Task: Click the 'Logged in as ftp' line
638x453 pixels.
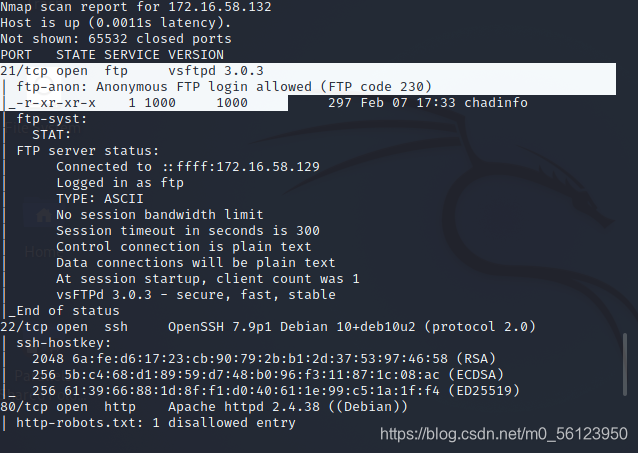Action: [120, 183]
